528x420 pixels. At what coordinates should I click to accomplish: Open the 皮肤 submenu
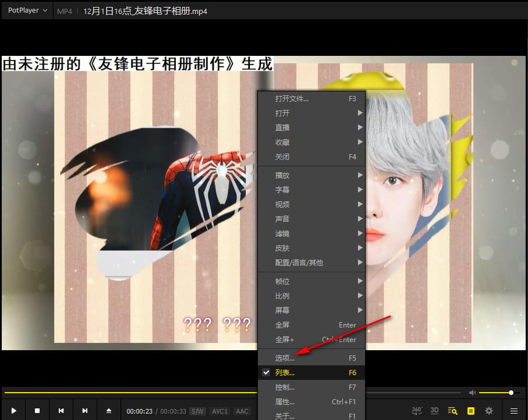[311, 248]
